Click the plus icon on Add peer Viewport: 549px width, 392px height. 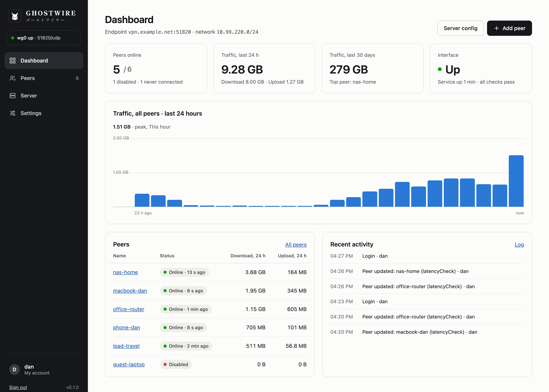pyautogui.click(x=496, y=28)
